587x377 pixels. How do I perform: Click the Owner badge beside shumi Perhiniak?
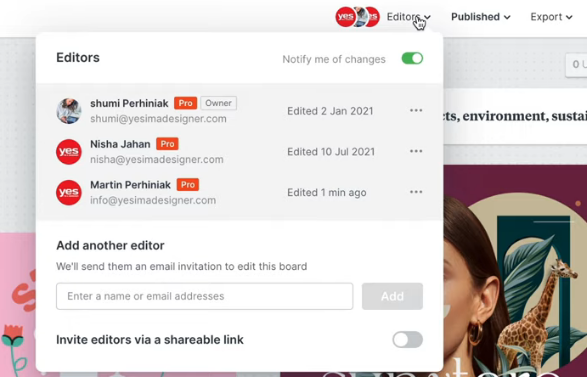click(219, 103)
